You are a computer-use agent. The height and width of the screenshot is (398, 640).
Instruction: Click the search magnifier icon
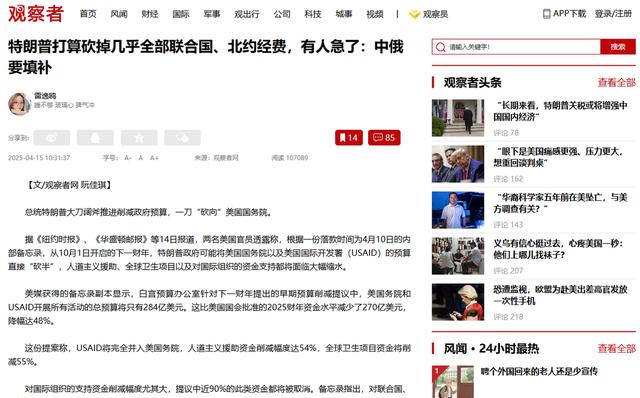(x=440, y=47)
